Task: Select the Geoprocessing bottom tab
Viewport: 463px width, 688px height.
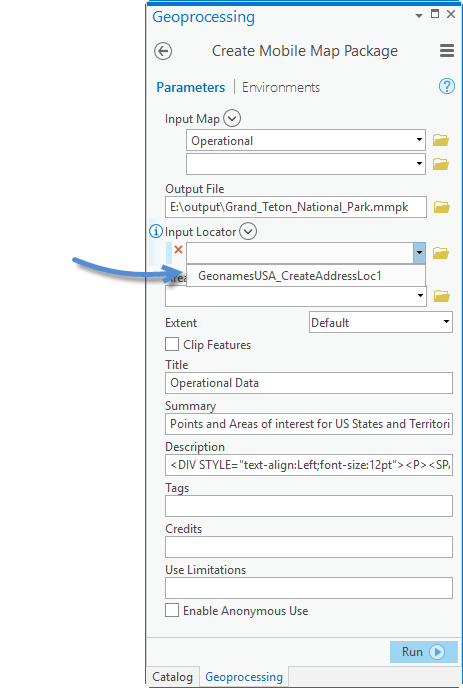Action: tap(244, 677)
